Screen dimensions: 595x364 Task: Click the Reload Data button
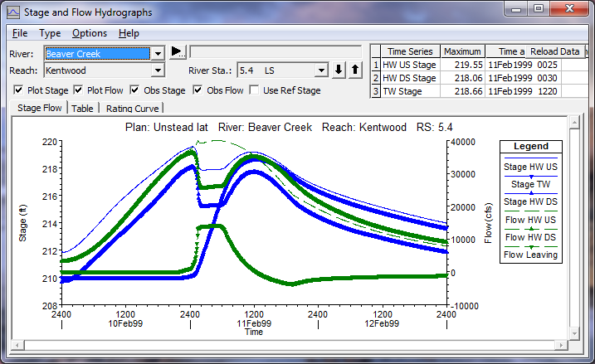pyautogui.click(x=556, y=51)
